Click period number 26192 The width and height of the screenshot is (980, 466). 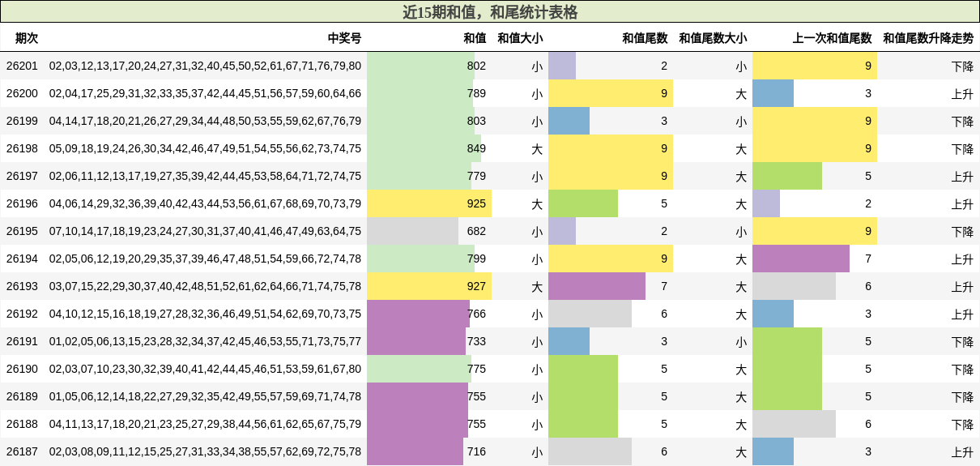22,314
